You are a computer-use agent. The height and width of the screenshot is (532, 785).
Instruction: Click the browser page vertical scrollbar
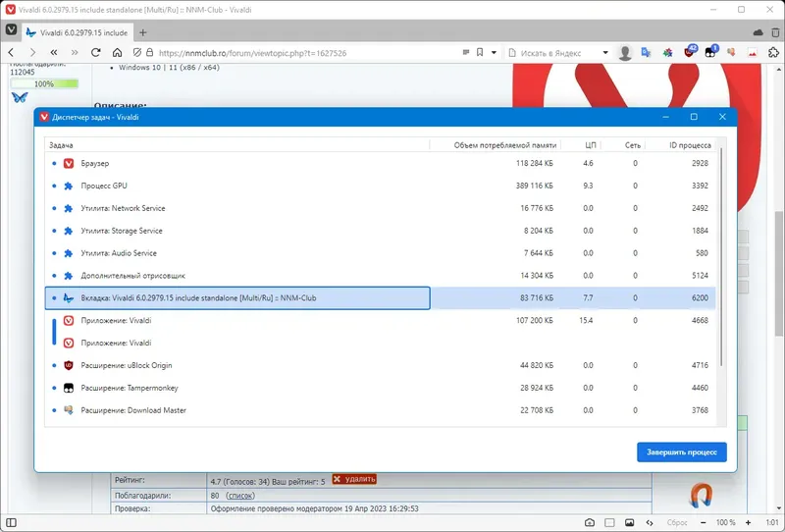[x=779, y=274]
